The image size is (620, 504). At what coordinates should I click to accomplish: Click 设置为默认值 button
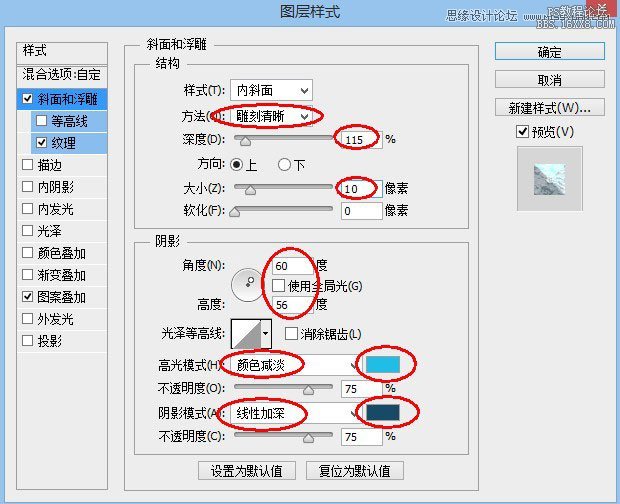tap(247, 471)
